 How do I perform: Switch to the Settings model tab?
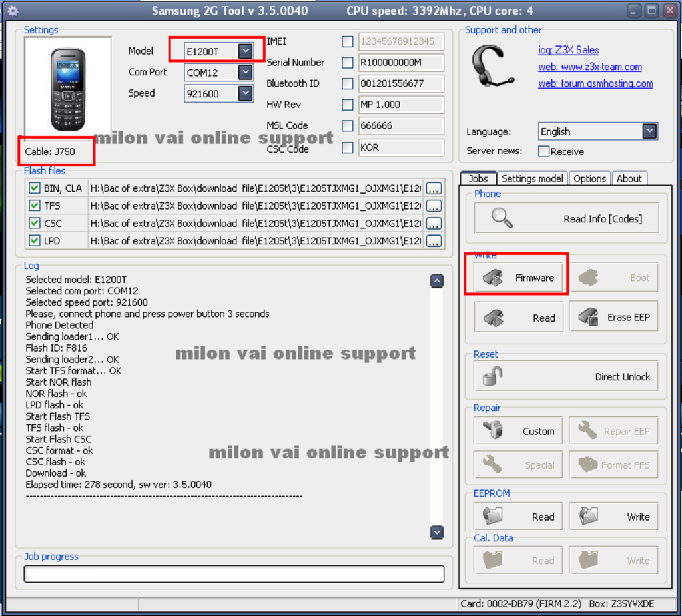tap(532, 178)
